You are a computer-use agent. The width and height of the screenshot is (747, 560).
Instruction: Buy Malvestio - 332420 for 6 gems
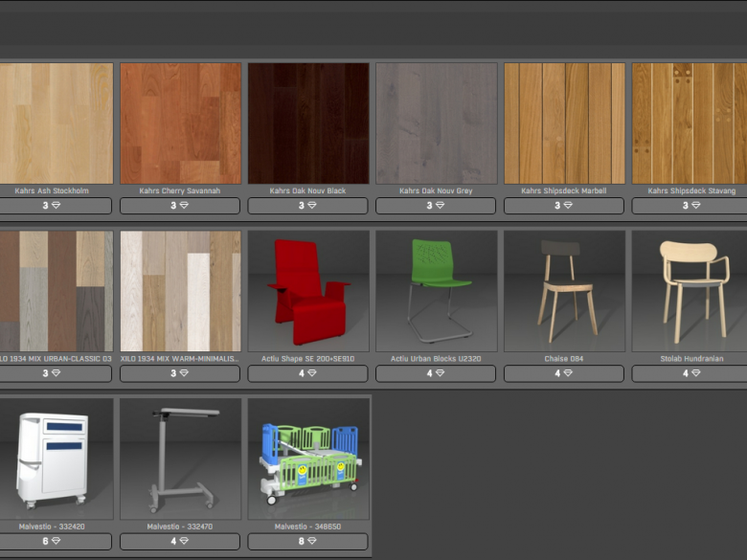[x=56, y=542]
